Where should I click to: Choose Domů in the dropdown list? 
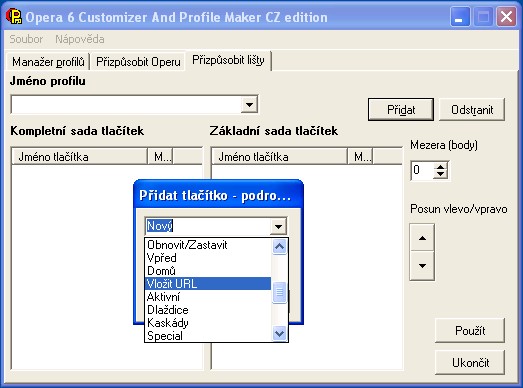[208, 271]
